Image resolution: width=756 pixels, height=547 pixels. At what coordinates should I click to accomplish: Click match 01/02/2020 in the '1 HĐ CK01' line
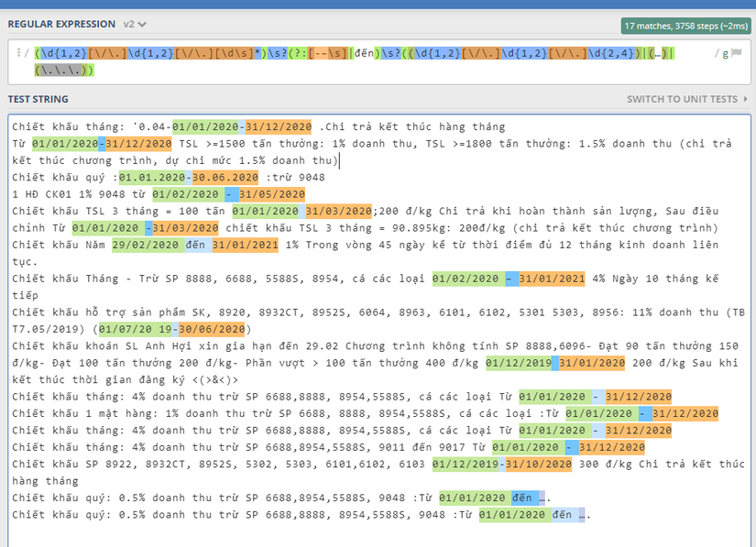tap(185, 194)
